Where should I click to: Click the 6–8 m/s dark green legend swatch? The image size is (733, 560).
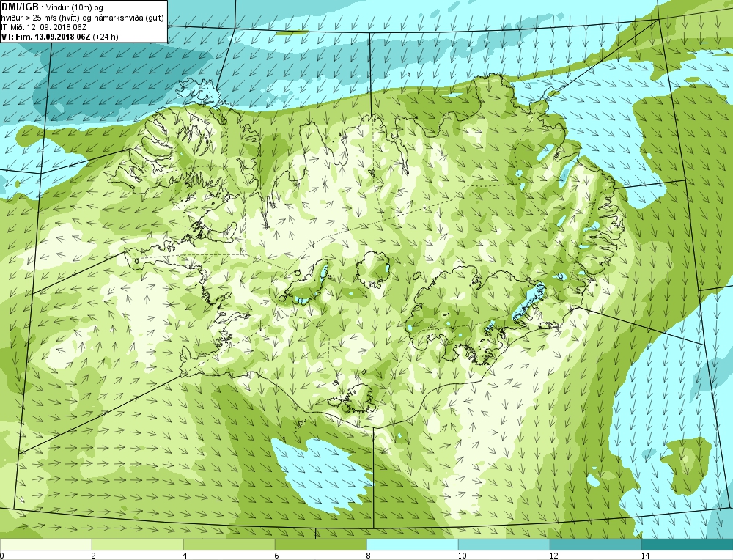coord(321,545)
